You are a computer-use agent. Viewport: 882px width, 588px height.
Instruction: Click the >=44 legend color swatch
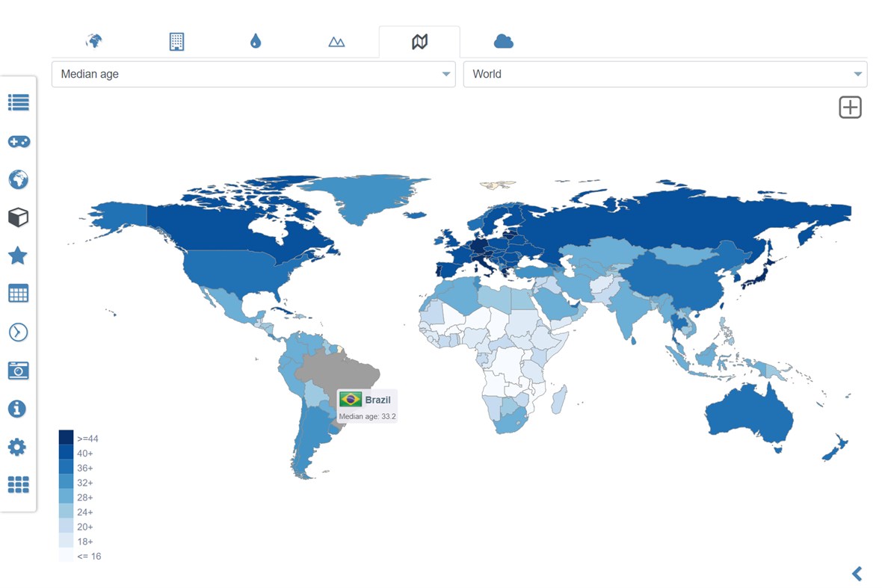66,438
